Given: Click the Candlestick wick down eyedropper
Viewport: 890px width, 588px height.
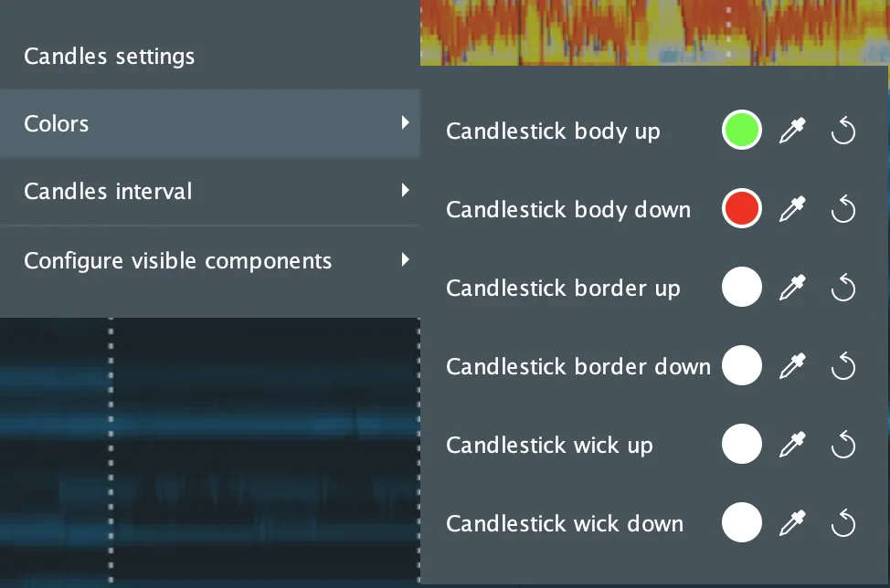Looking at the screenshot, I should 791,524.
